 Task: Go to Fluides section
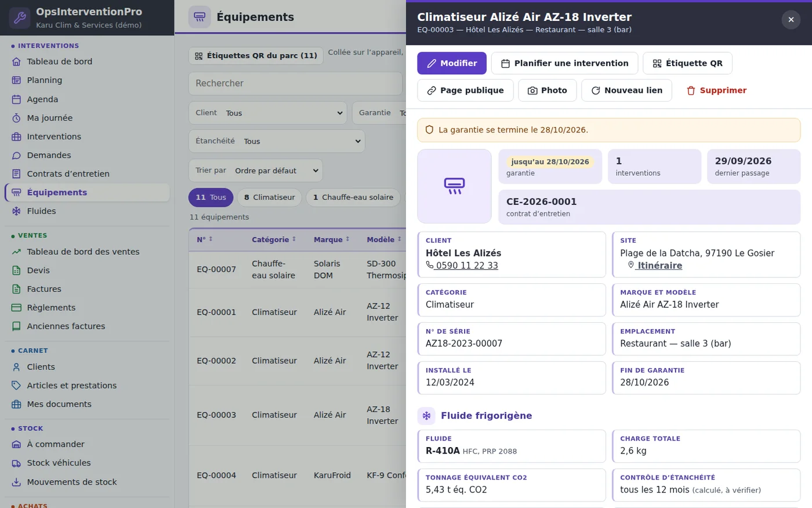87,211
